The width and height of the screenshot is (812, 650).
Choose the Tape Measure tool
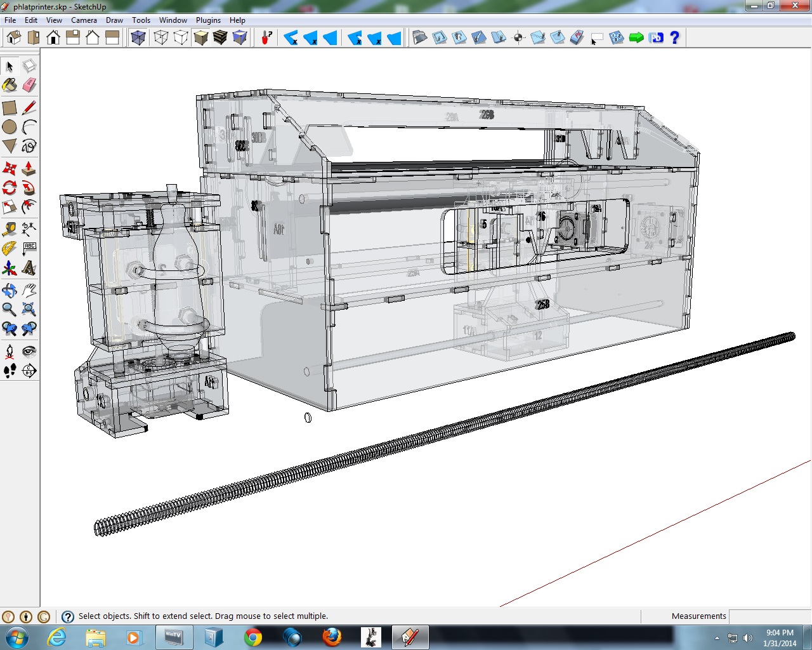[10, 229]
